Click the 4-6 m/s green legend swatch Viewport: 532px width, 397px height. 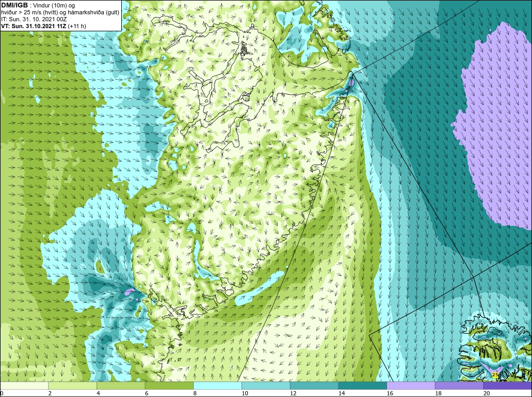(121, 385)
